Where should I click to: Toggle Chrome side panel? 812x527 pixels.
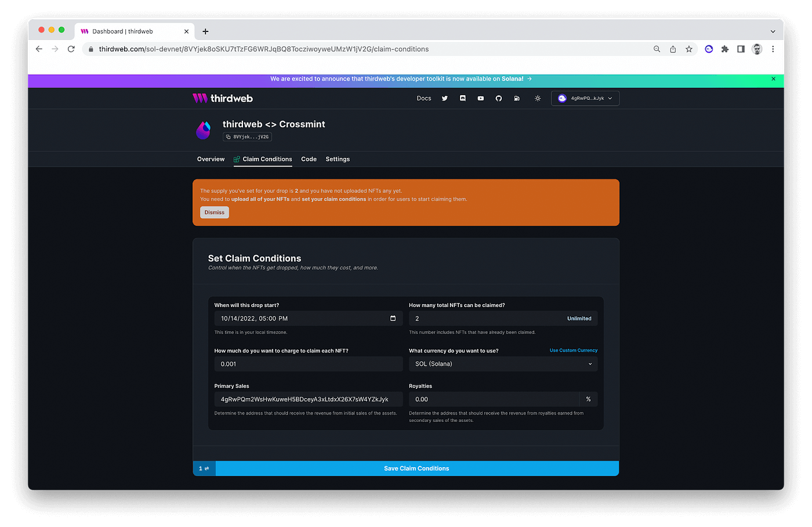741,49
